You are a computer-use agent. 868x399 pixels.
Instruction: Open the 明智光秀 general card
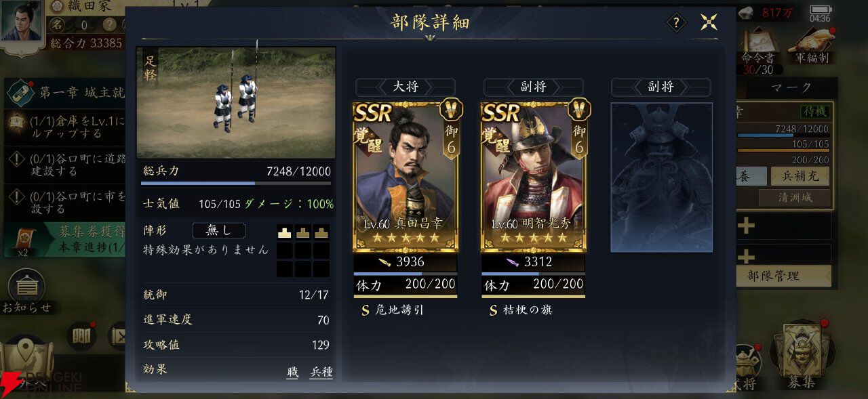533,177
